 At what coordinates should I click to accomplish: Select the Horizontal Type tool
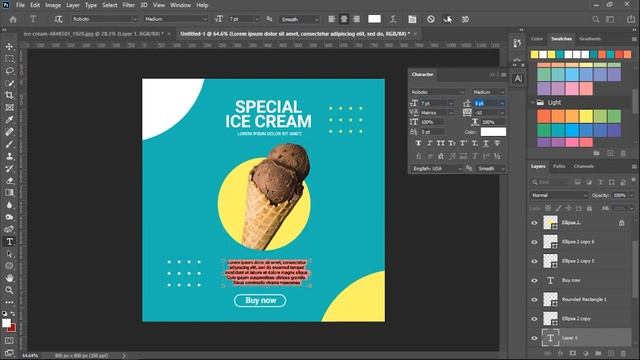pos(9,242)
